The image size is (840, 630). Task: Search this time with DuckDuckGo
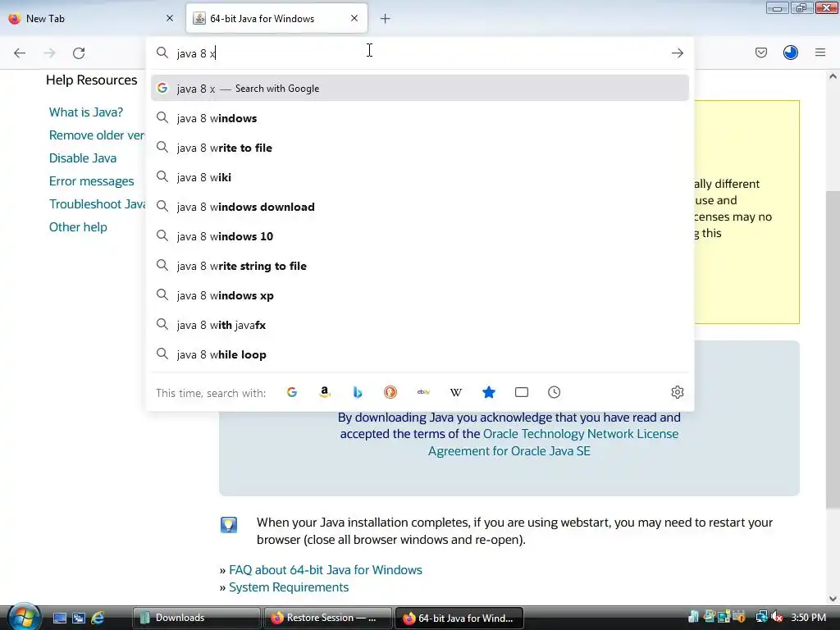pyautogui.click(x=390, y=392)
